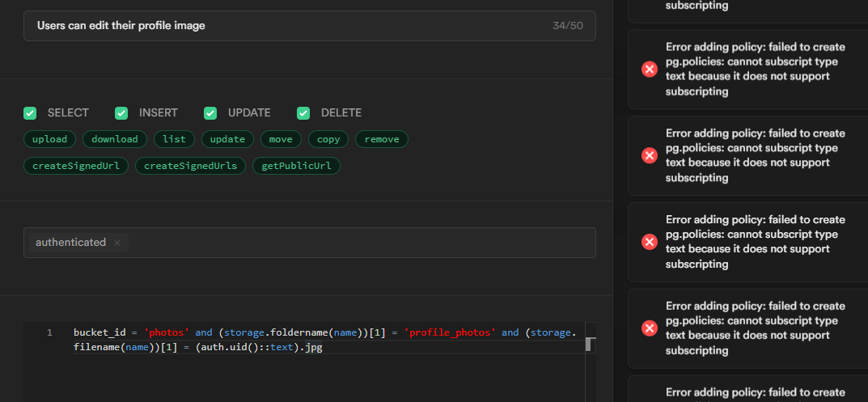Toggle the SELECT checkbox
868x402 pixels.
click(x=30, y=113)
